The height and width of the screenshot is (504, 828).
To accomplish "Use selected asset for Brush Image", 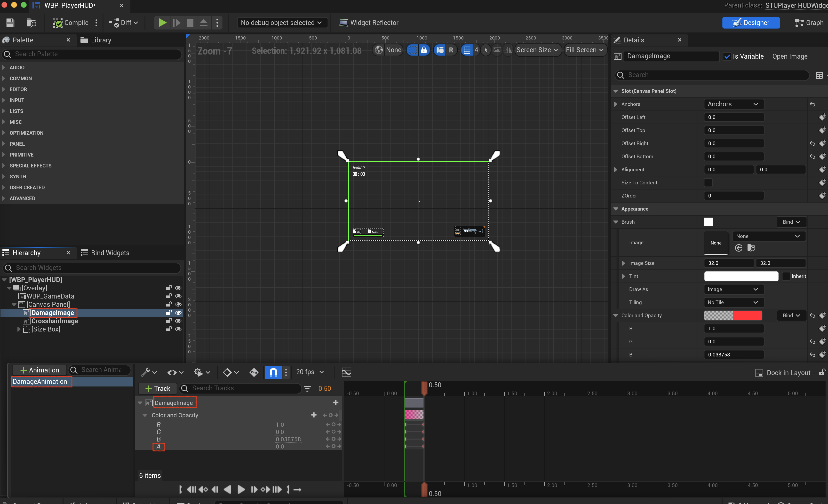I will coord(739,248).
